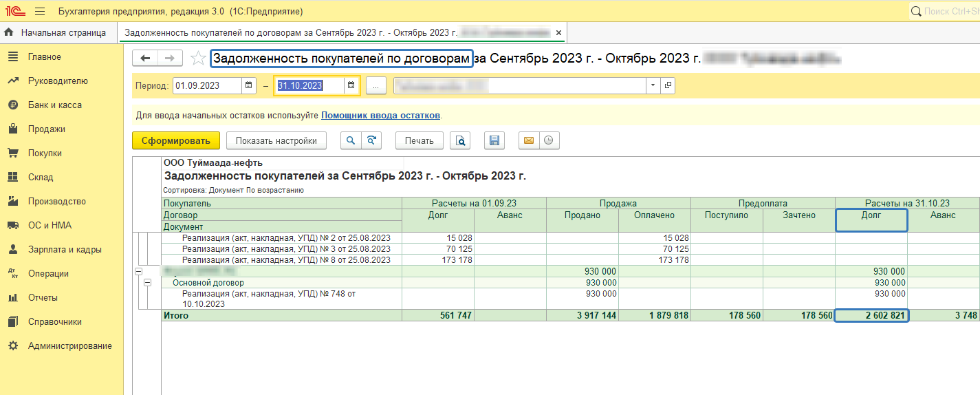This screenshot has height=395, width=980.
Task: Click the magnifier search icon in report toolbar
Action: click(x=351, y=140)
